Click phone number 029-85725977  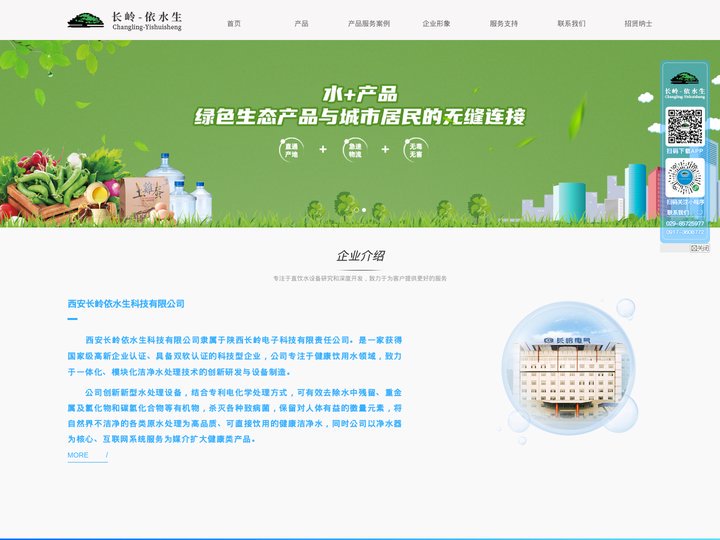[x=685, y=224]
